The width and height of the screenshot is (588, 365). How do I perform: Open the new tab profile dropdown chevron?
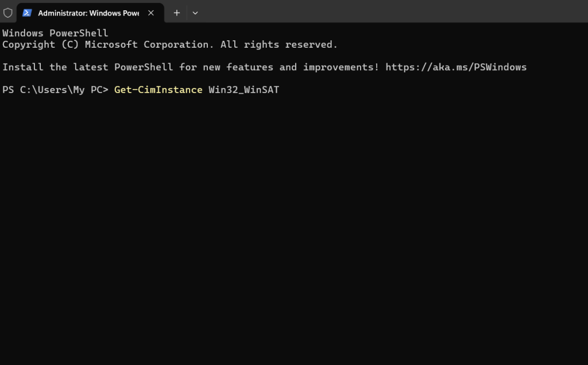point(195,12)
